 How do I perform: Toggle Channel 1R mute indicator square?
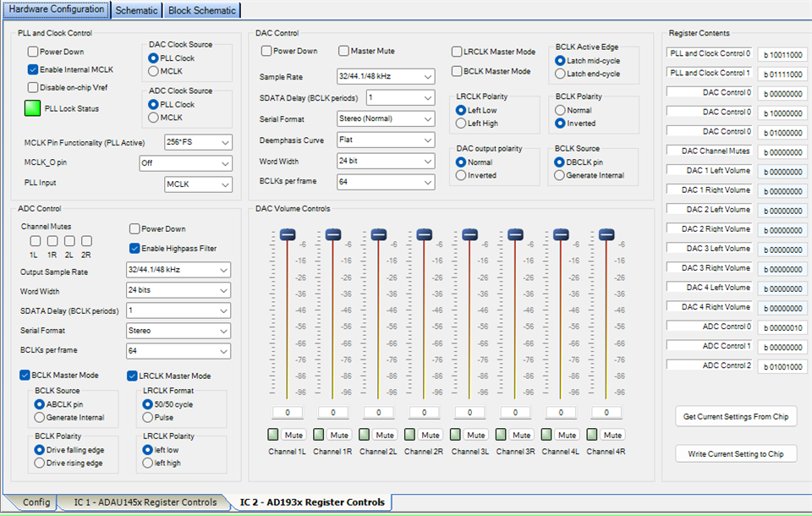click(319, 434)
